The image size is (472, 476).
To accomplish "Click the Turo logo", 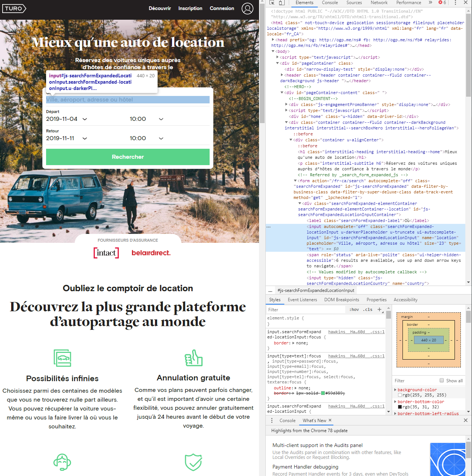I will (x=14, y=9).
